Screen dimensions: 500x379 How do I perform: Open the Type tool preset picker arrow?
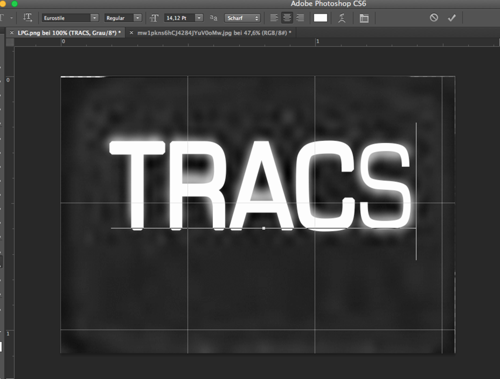[x=11, y=18]
